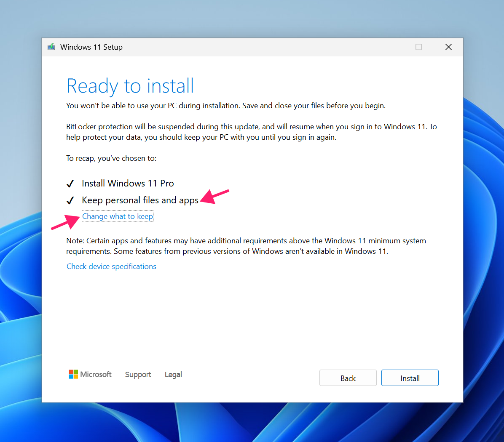The image size is (504, 442).
Task: Click the checkmark beside Keep personal files
Action: tap(70, 201)
